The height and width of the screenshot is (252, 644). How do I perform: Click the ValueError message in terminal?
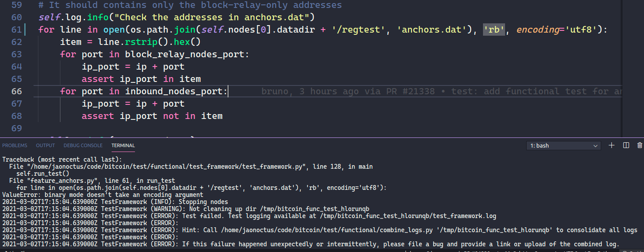(x=103, y=195)
